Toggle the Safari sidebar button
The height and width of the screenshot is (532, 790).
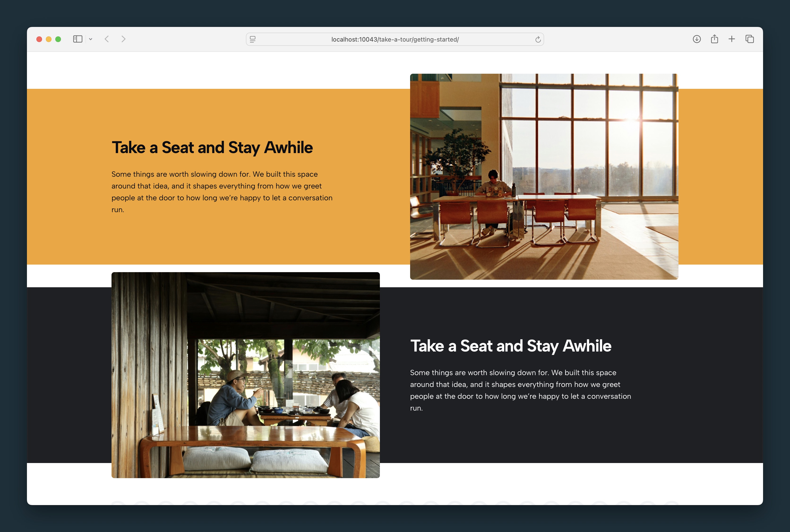click(78, 39)
